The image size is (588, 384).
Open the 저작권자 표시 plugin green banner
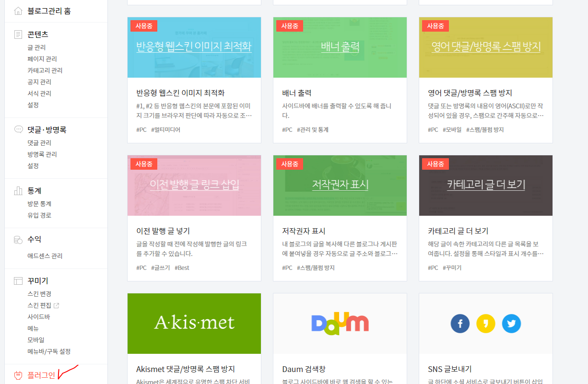(x=340, y=186)
